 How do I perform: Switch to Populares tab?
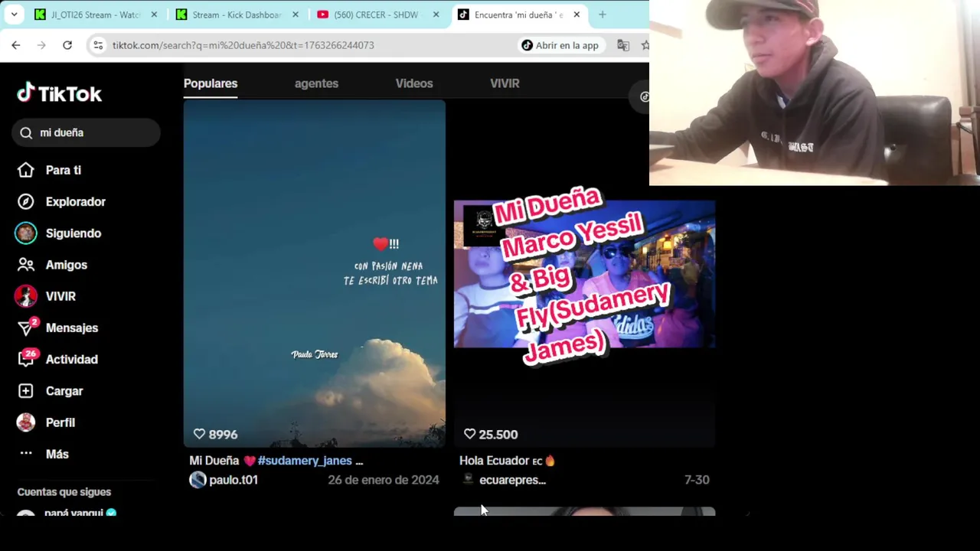click(x=211, y=83)
